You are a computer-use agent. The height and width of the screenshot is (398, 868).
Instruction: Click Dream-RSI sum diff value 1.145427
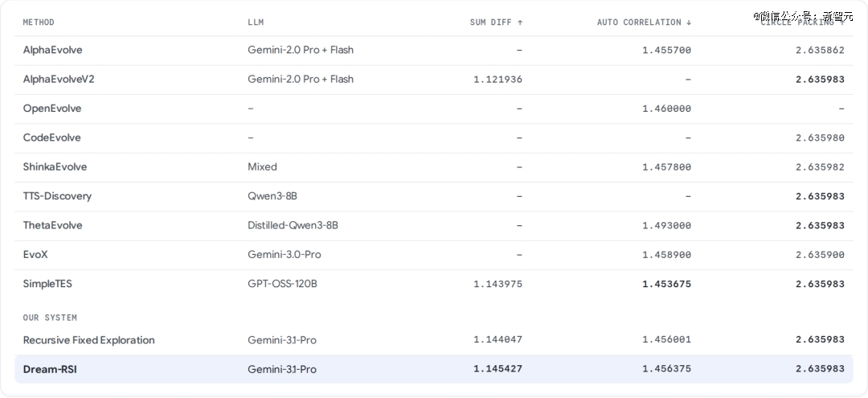(x=497, y=369)
